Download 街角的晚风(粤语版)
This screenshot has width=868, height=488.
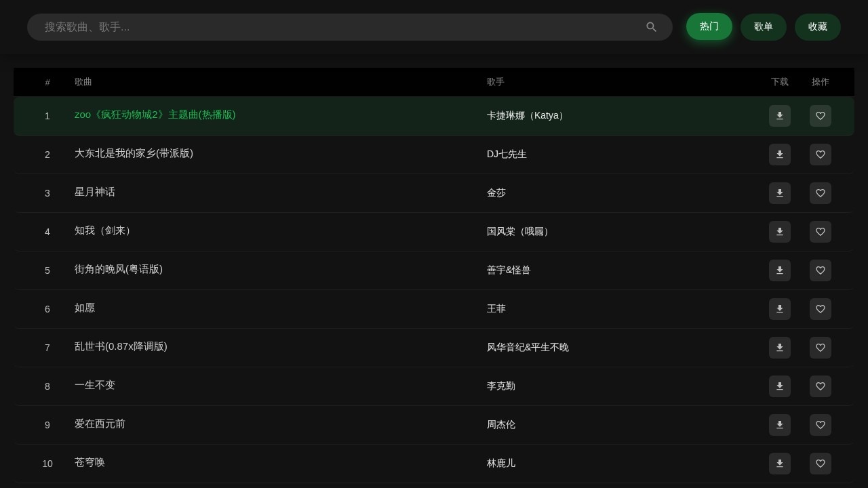[x=780, y=270]
